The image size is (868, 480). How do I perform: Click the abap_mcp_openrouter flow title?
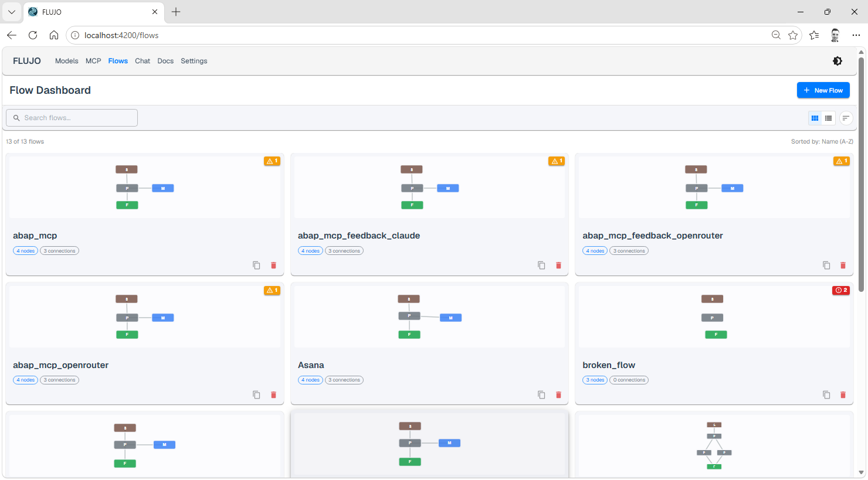coord(61,365)
